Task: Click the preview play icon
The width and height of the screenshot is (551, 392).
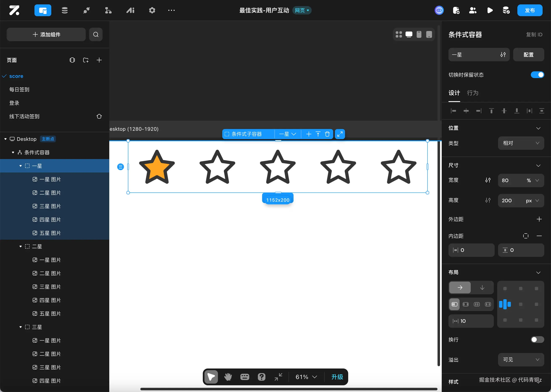Action: tap(490, 10)
